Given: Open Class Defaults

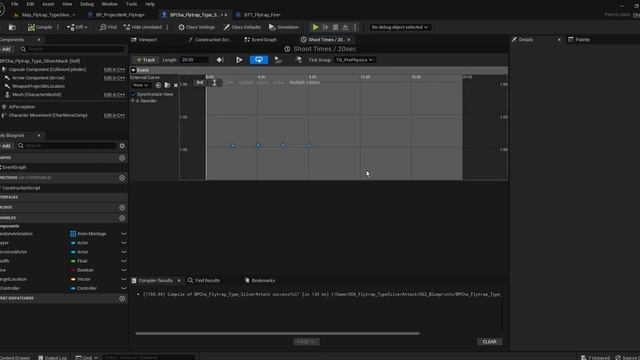Looking at the screenshot, I should pos(242,27).
